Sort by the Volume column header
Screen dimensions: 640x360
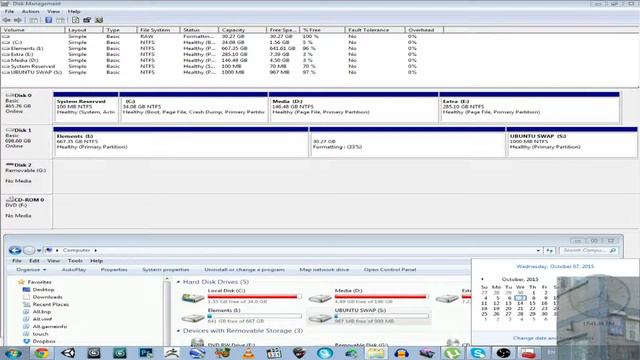click(x=33, y=30)
